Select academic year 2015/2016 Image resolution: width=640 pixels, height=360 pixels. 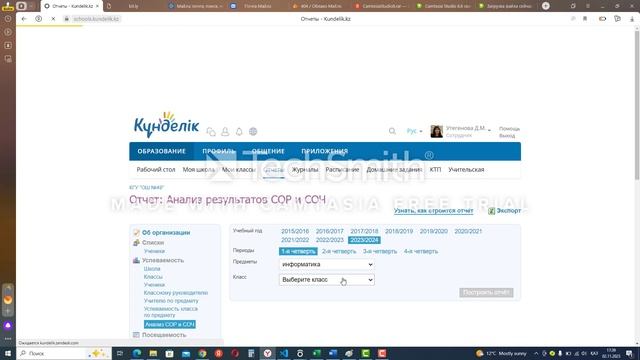click(x=295, y=231)
